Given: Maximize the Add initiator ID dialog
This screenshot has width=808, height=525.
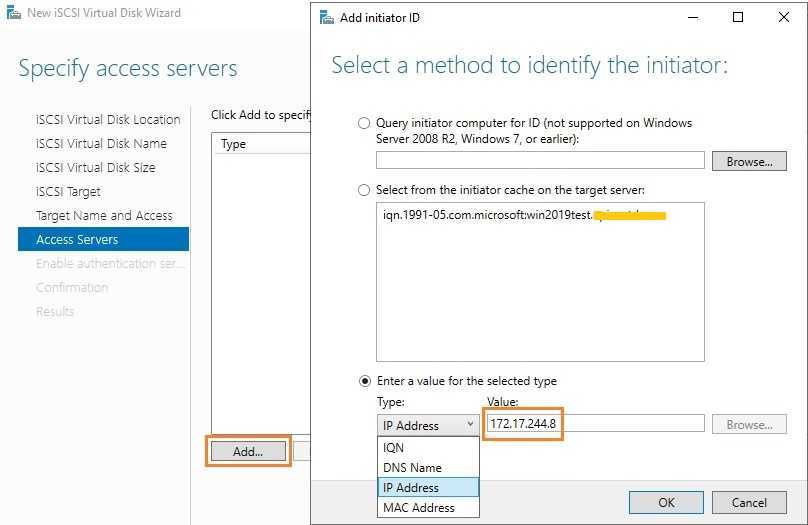Looking at the screenshot, I should click(x=738, y=17).
